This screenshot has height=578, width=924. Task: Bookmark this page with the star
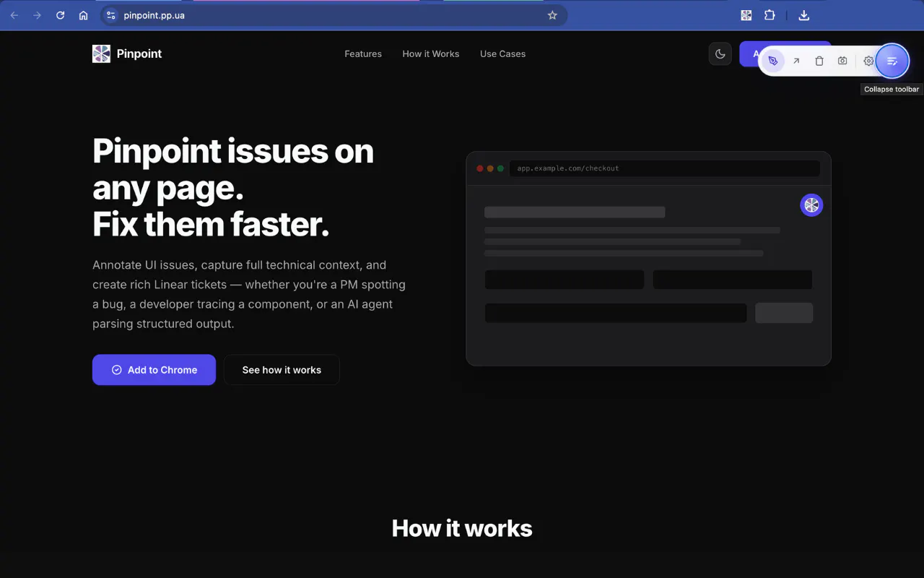[552, 15]
